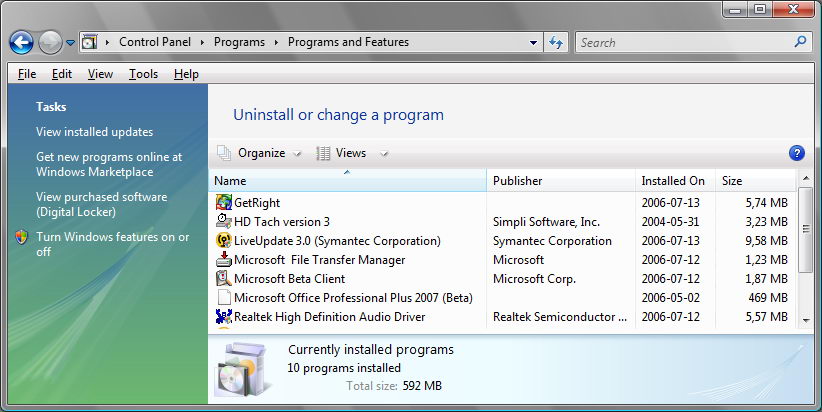The width and height of the screenshot is (822, 412).
Task: Sort by the Name column header
Action: pyautogui.click(x=348, y=180)
